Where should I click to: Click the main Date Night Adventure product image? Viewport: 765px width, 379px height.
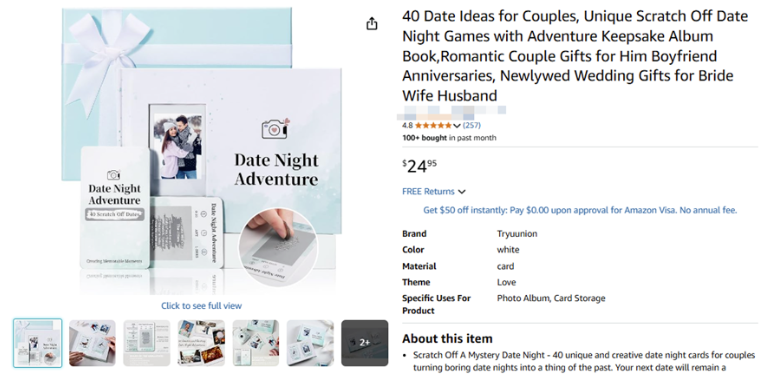(x=201, y=149)
